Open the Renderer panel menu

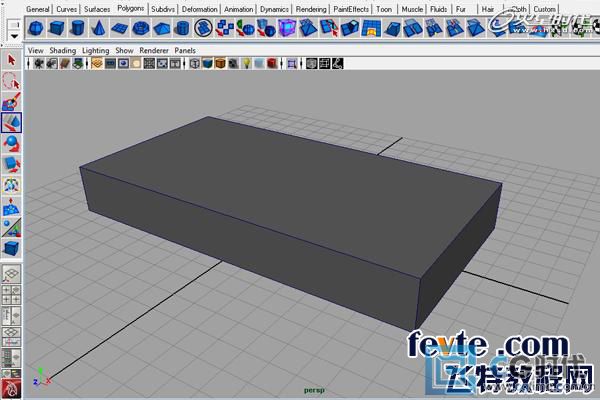pyautogui.click(x=154, y=51)
